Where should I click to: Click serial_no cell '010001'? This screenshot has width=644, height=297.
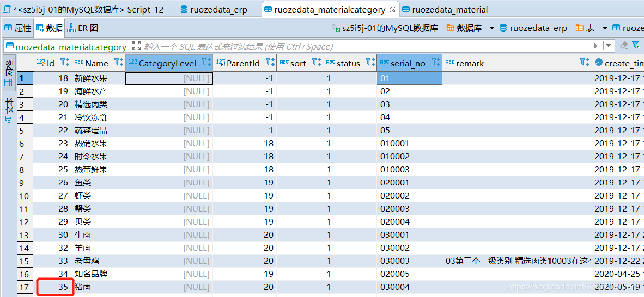pos(409,144)
